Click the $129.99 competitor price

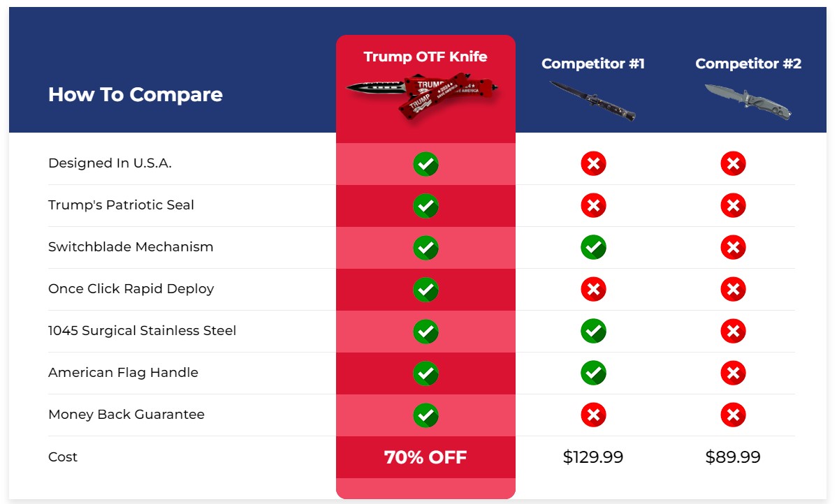593,457
